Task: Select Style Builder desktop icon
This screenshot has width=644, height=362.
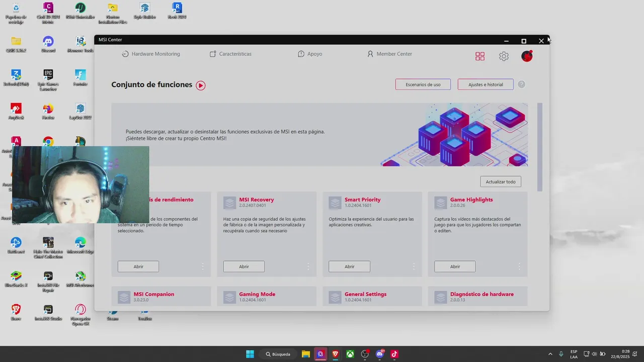Action: pos(145,11)
